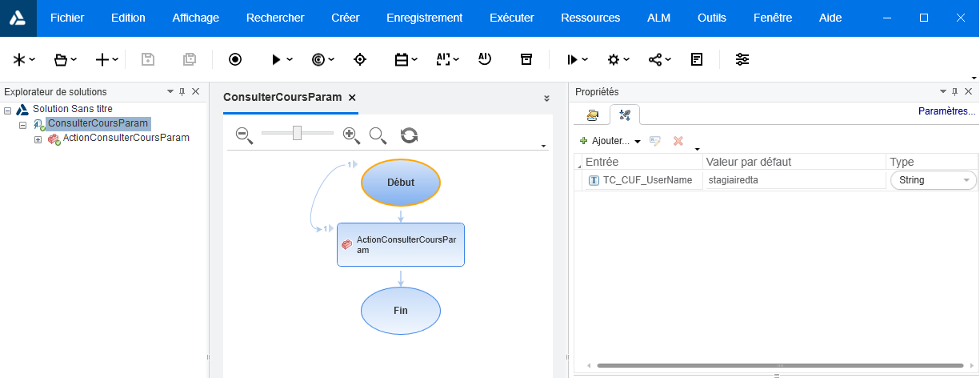The image size is (980, 378).
Task: Click the red delete X in Propriétés
Action: (678, 141)
